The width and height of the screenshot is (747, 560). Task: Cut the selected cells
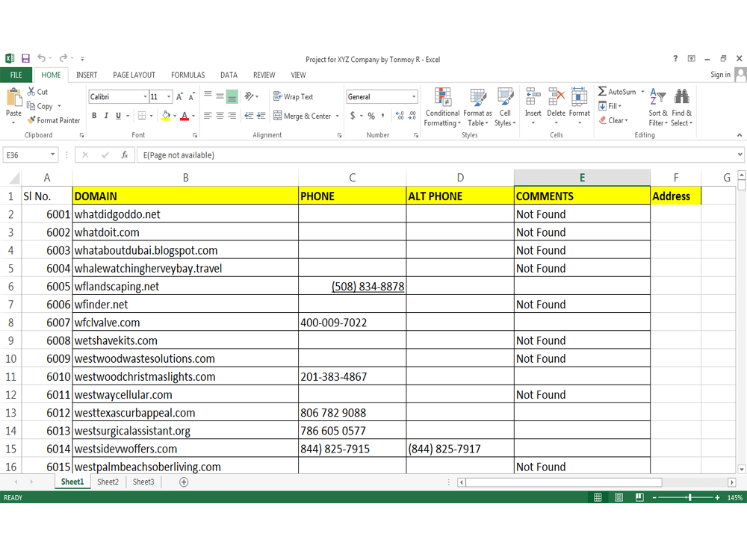point(37,92)
